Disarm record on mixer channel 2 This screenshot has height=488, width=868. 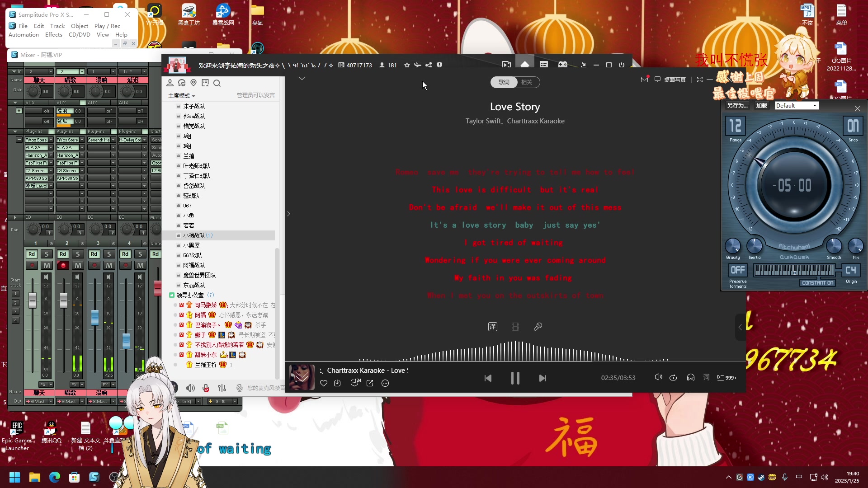[63, 265]
